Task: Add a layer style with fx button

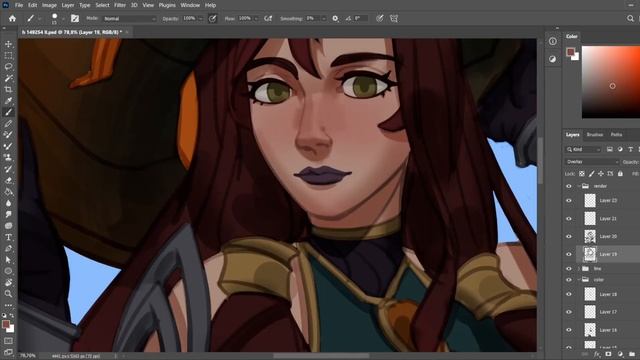Action: pos(597,354)
